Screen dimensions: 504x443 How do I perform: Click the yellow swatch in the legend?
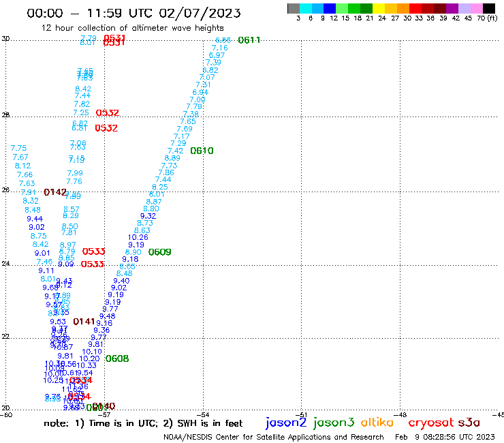coord(379,8)
